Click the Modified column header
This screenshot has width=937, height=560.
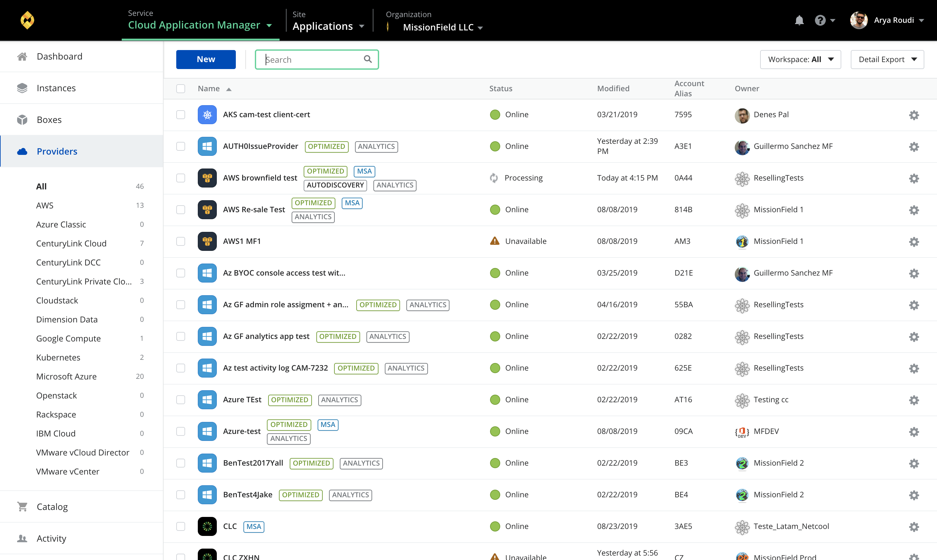tap(613, 89)
